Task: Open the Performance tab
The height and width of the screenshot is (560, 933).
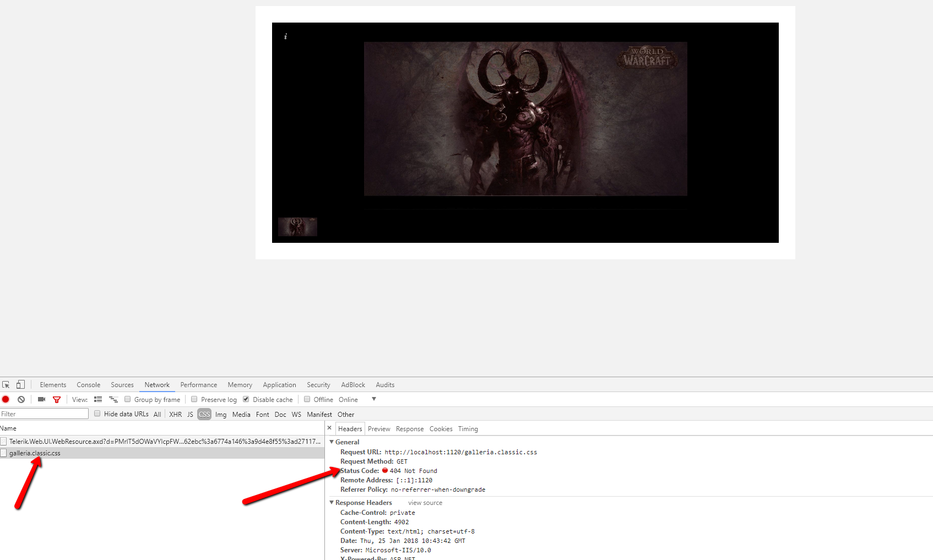Action: point(199,385)
